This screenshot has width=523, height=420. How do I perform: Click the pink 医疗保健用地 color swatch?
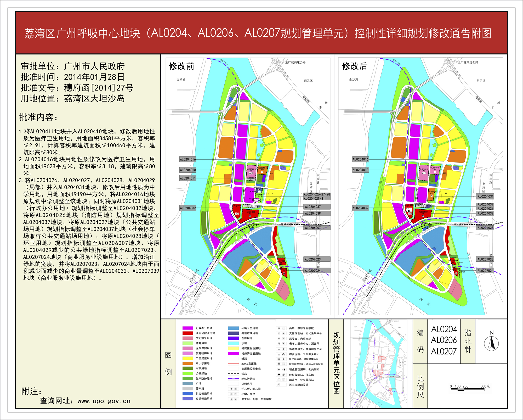click(x=188, y=348)
